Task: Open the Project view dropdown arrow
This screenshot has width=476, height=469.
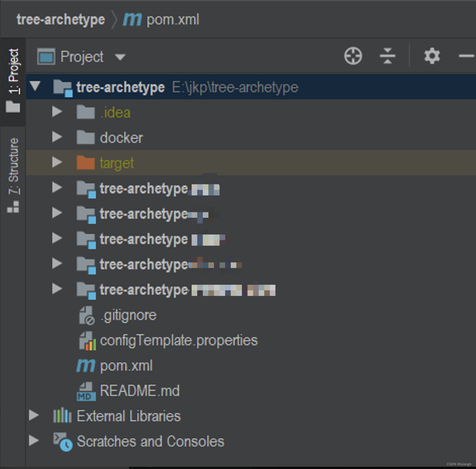Action: [x=120, y=57]
